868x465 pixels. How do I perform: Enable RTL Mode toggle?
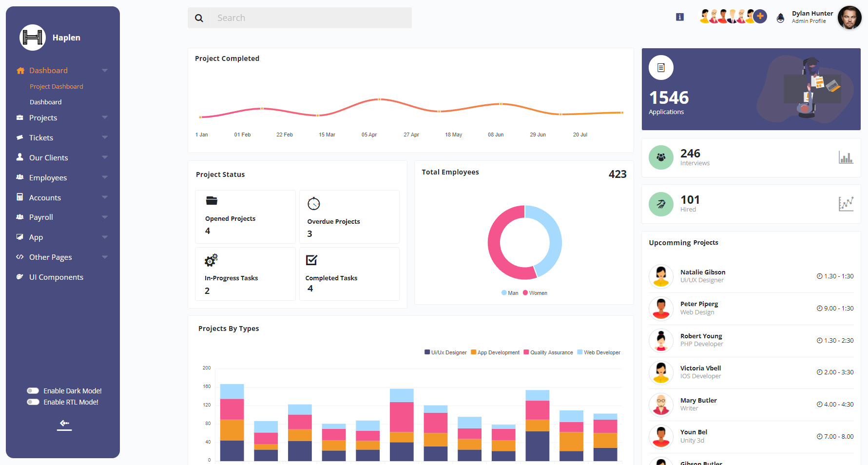point(33,402)
